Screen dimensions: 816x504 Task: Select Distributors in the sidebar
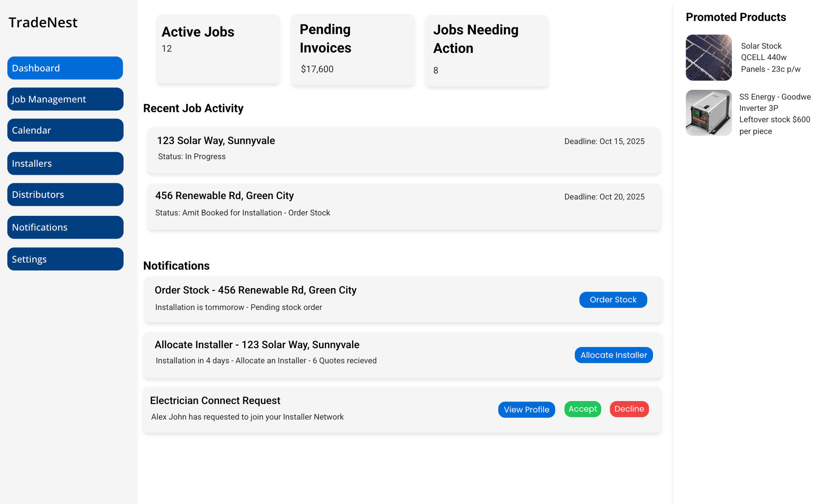(65, 194)
